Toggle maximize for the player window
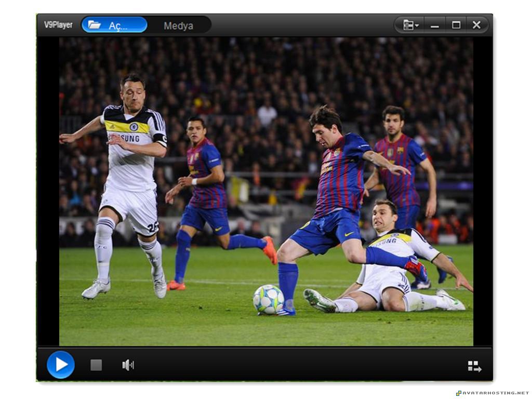The image size is (532, 399). (x=456, y=24)
